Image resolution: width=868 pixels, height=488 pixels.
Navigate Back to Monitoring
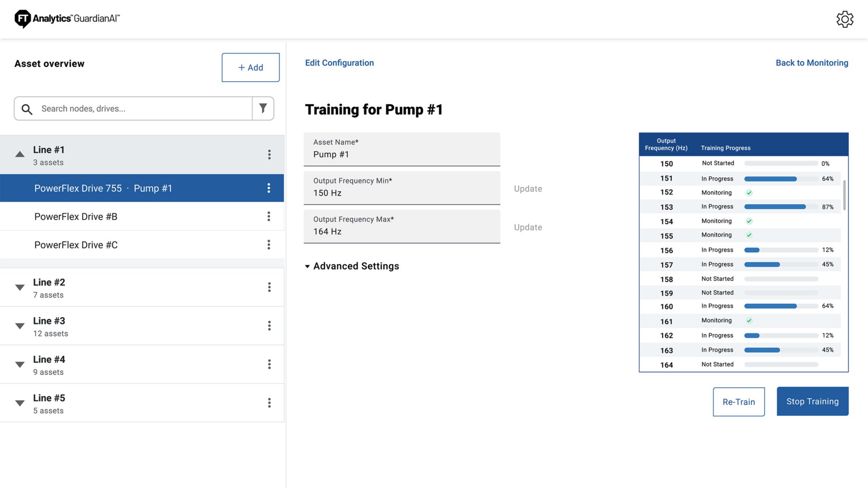(812, 63)
